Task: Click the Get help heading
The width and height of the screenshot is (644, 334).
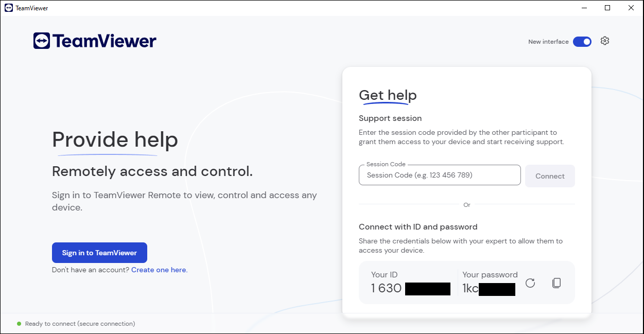Action: pyautogui.click(x=388, y=95)
